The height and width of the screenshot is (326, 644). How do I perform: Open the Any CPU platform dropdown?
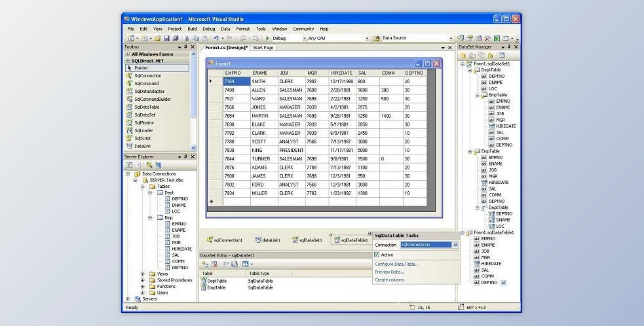coord(367,38)
